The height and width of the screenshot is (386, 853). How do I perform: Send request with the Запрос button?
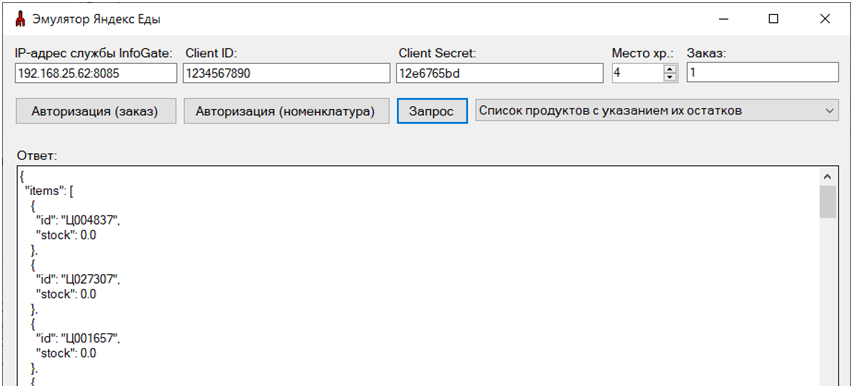point(432,111)
